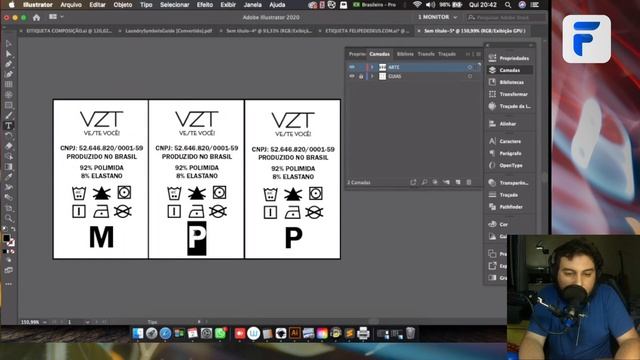Viewport: 640px width, 360px height.
Task: Open the Transparência panel
Action: point(510,183)
